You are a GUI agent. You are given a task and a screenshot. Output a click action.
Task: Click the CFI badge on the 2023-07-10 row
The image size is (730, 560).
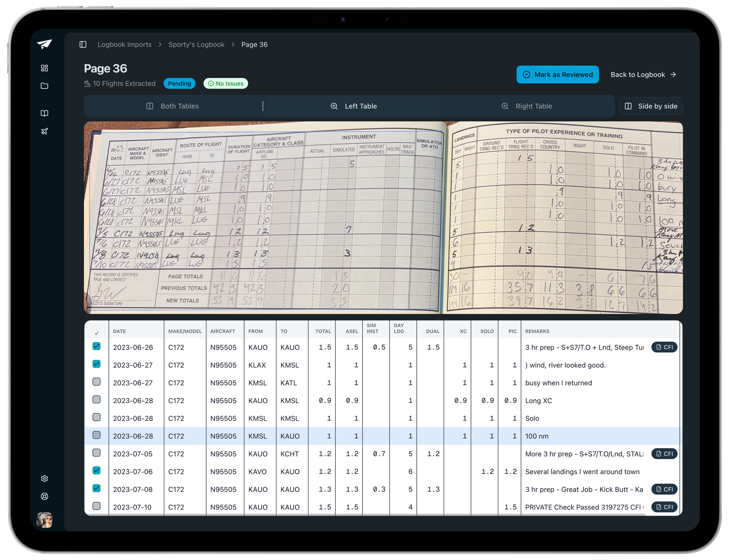(x=664, y=507)
